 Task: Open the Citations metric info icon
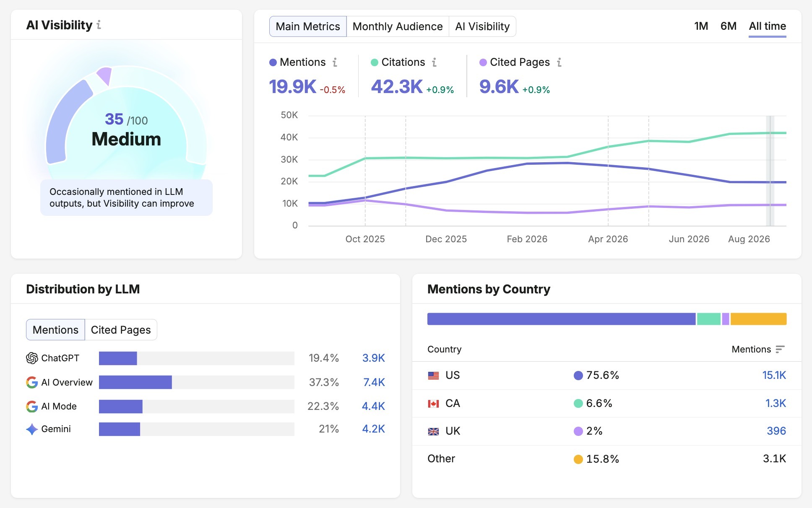coord(434,62)
